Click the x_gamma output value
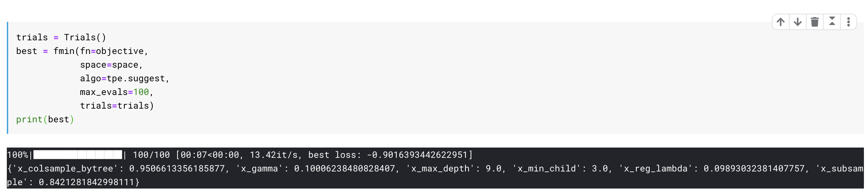The image size is (868, 194). point(344,169)
